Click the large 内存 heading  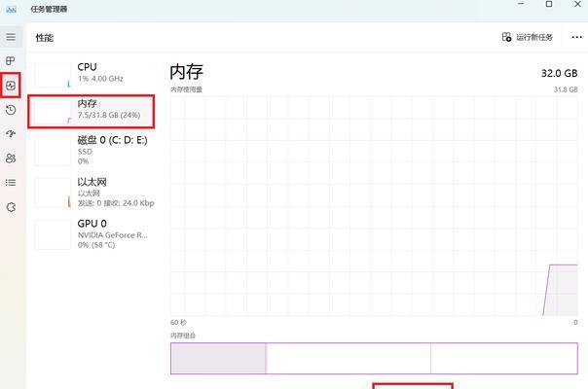[186, 72]
